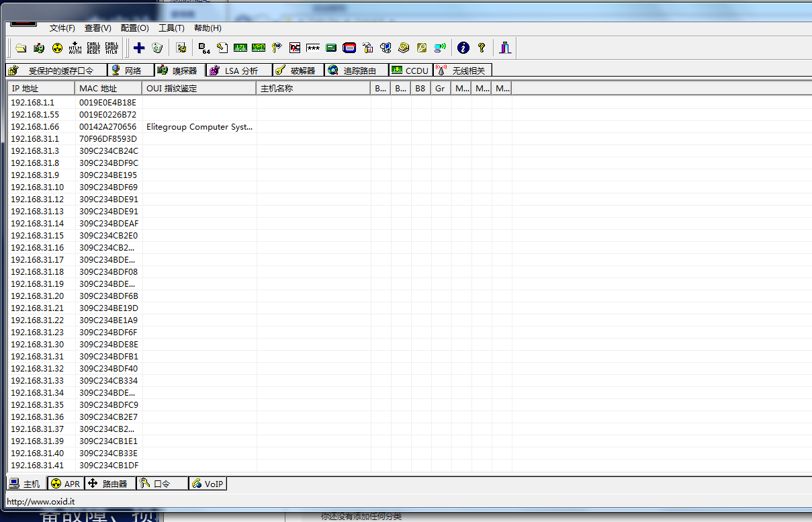Screen dimensions: 812x522
Task: Open the RSA SecurID token calculator icon
Action: (x=349, y=48)
